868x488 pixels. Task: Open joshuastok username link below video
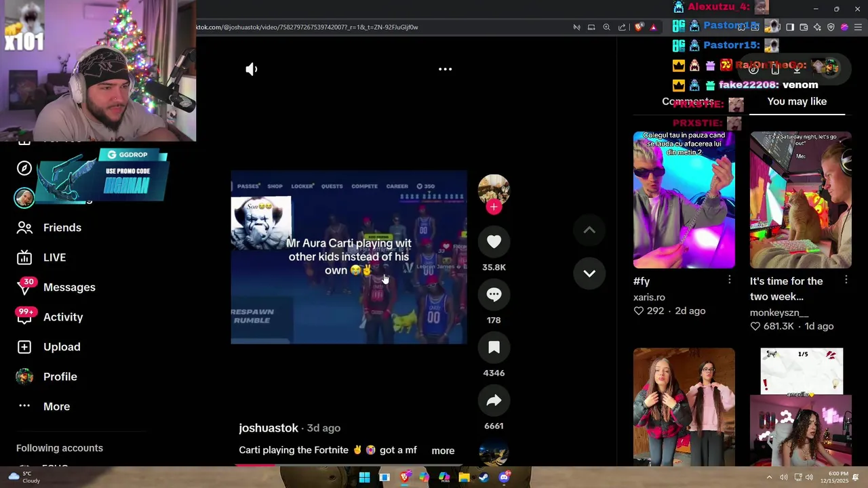269,428
